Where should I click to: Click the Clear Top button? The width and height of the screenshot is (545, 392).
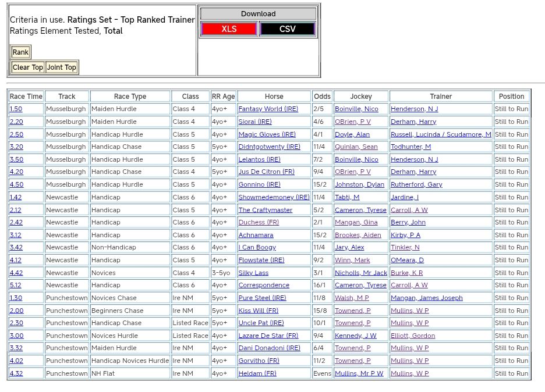pos(28,67)
